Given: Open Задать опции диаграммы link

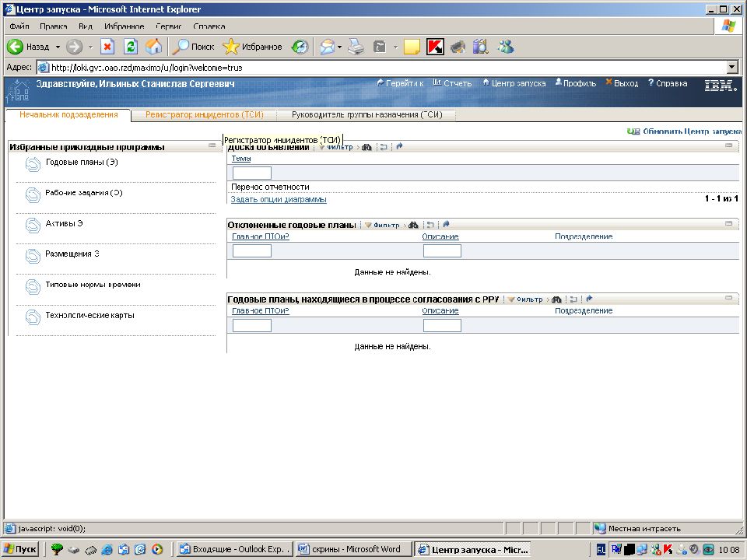Looking at the screenshot, I should (279, 200).
